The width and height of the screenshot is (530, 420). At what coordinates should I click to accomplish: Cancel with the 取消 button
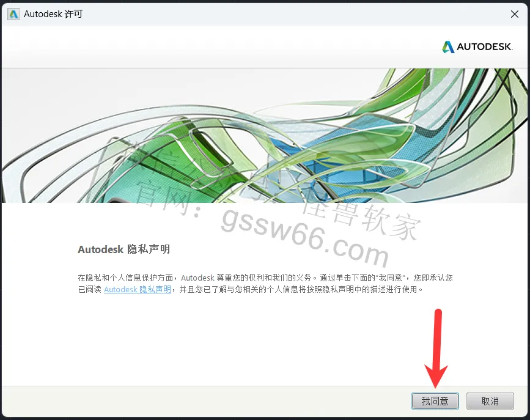pos(490,401)
